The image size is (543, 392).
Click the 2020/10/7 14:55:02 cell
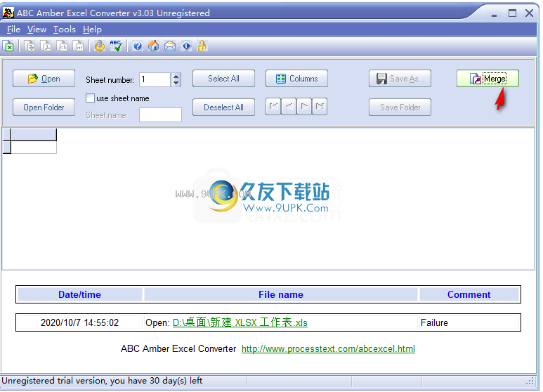pos(79,322)
